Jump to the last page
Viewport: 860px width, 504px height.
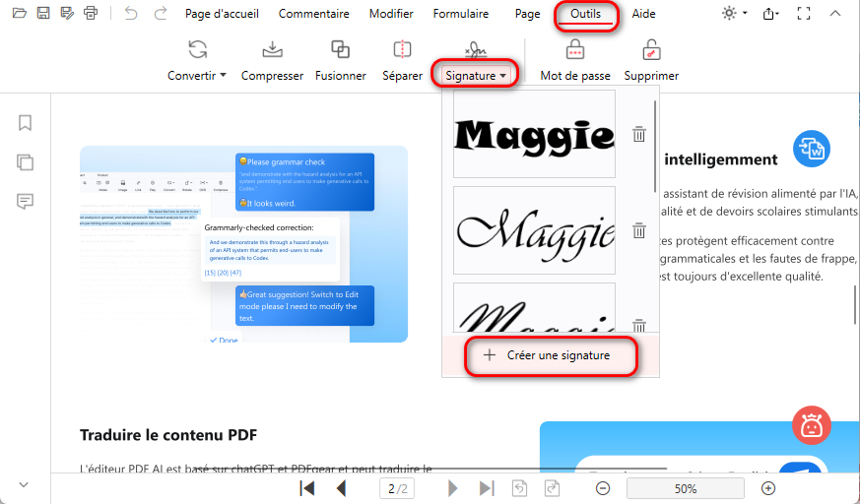coord(487,488)
